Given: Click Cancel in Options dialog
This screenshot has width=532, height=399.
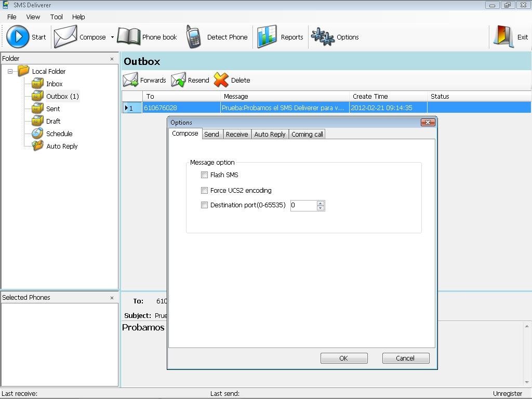Looking at the screenshot, I should (405, 358).
